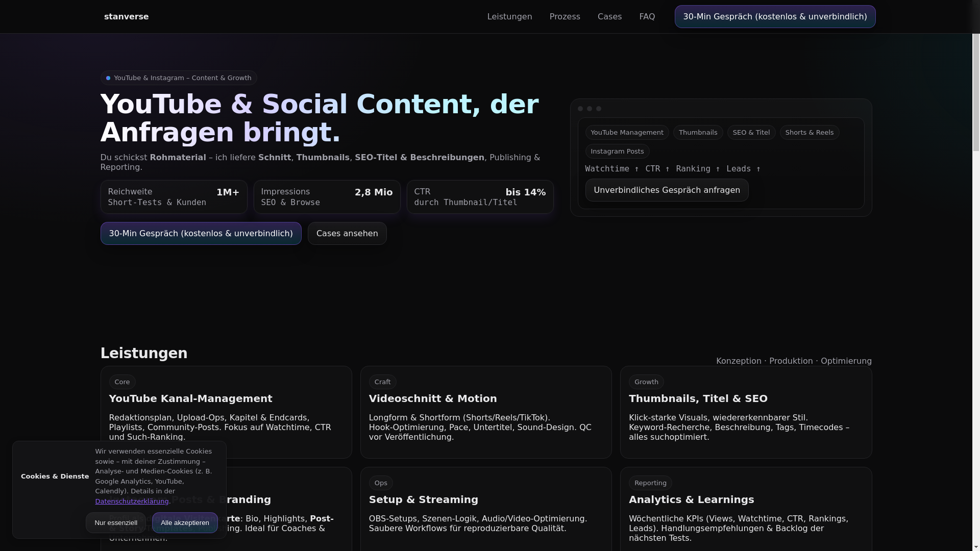Click Videoschnitt & Motion card title
Viewport: 980px width, 551px height.
pyautogui.click(x=433, y=399)
